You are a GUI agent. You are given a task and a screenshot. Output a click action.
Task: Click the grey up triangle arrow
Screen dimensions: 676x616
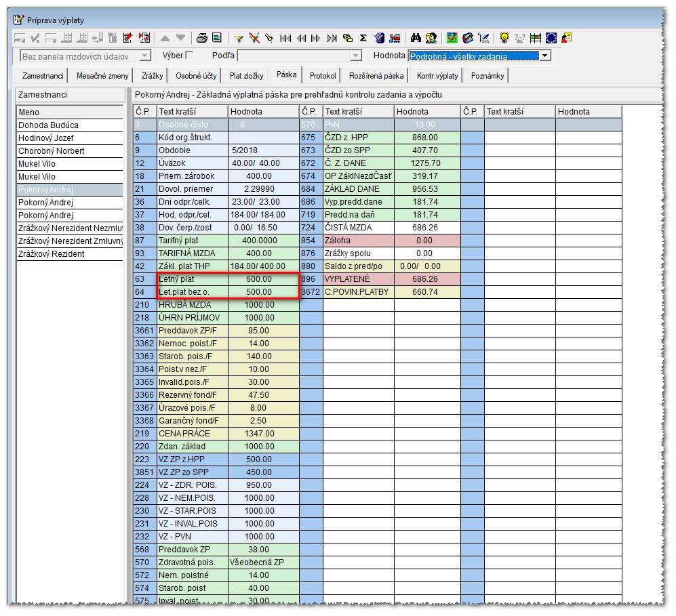[x=165, y=39]
